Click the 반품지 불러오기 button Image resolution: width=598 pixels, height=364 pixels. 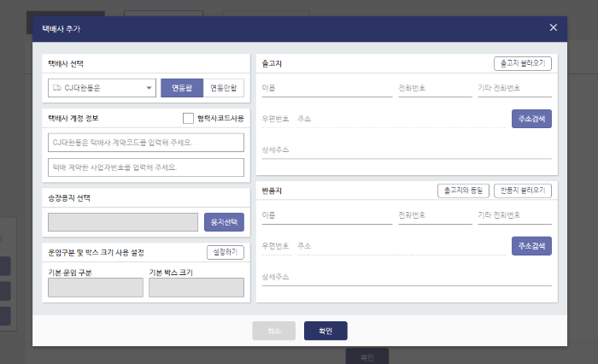(x=523, y=190)
